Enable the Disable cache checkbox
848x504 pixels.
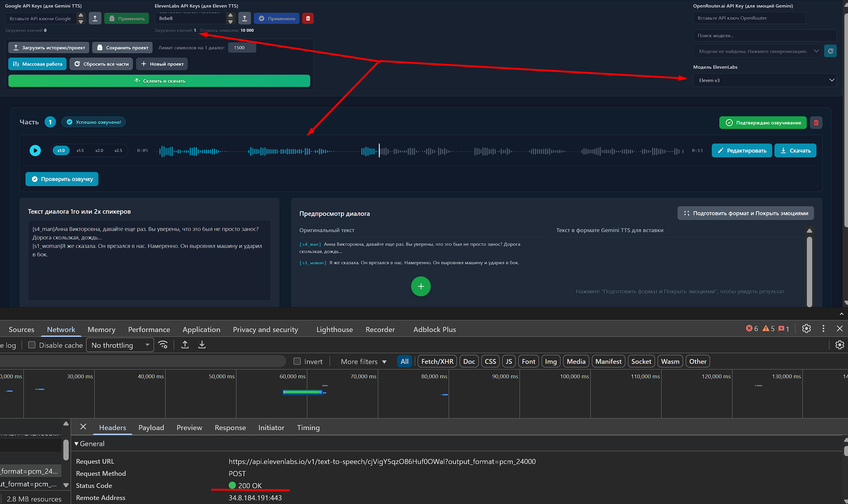click(x=31, y=345)
